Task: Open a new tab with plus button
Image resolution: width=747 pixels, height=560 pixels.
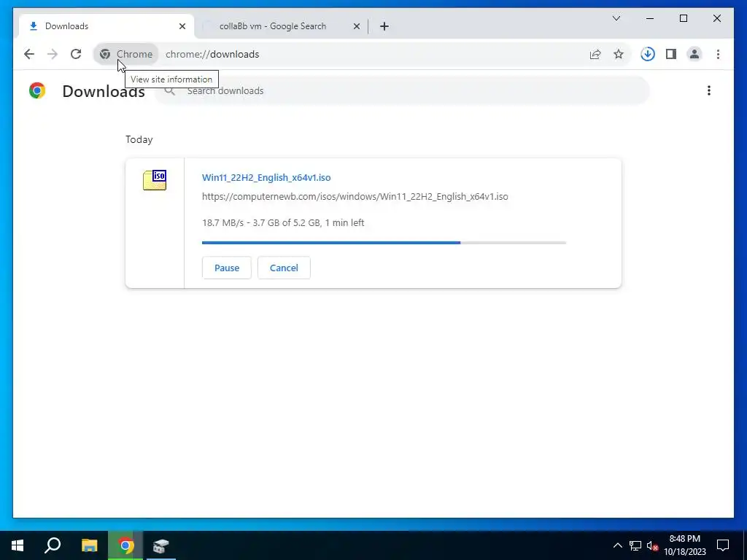Action: point(384,26)
